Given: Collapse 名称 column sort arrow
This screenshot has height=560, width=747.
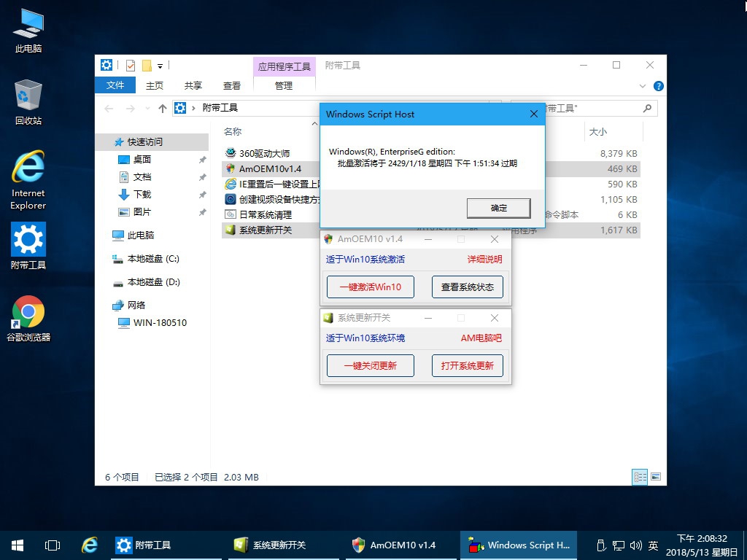Looking at the screenshot, I should coord(314,124).
